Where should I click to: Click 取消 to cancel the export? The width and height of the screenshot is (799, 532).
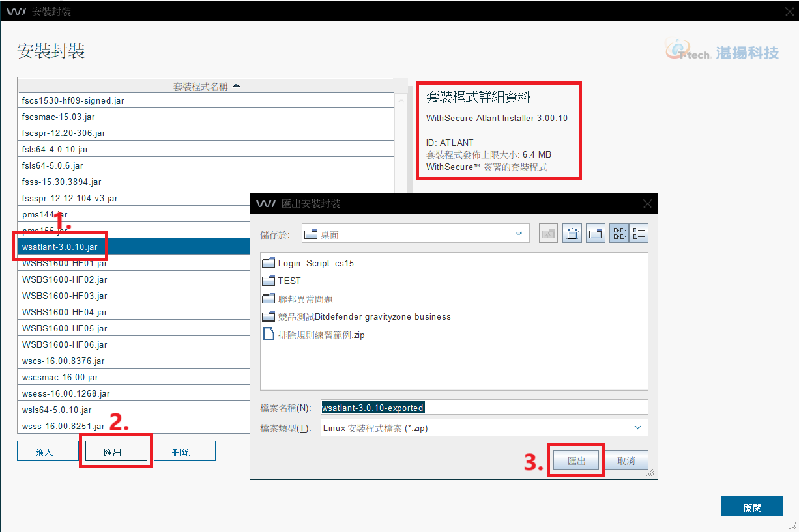626,460
